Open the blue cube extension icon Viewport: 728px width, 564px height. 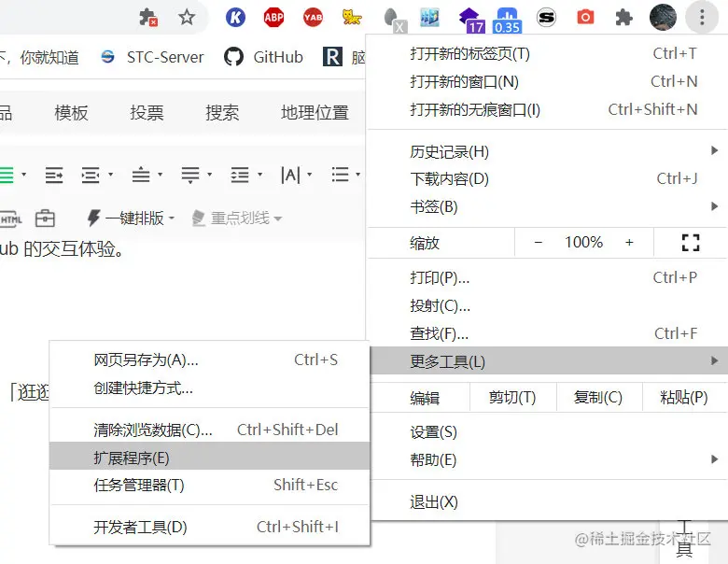click(x=430, y=18)
